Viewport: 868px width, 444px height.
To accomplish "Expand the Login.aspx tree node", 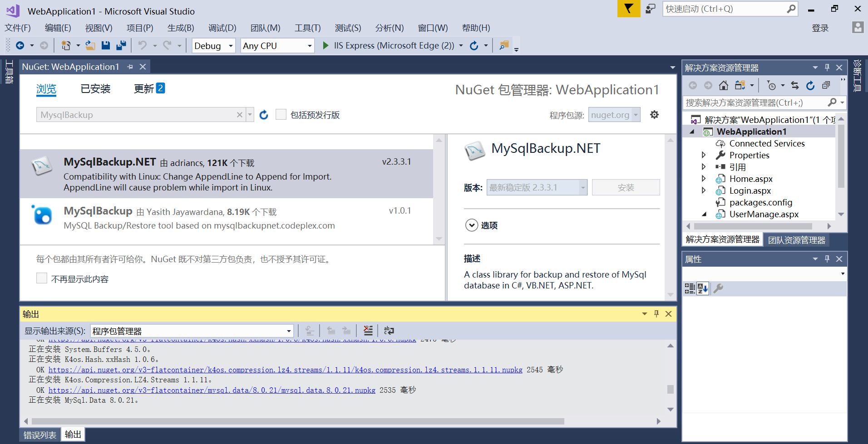I will [x=704, y=190].
